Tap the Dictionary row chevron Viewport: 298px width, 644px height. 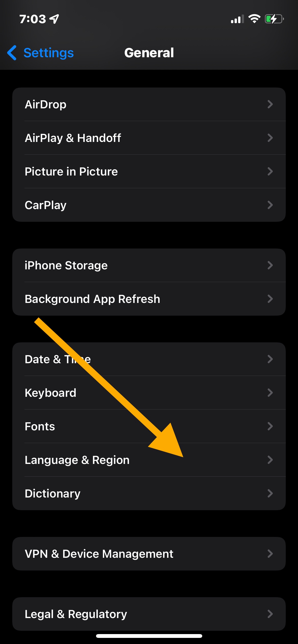[270, 493]
